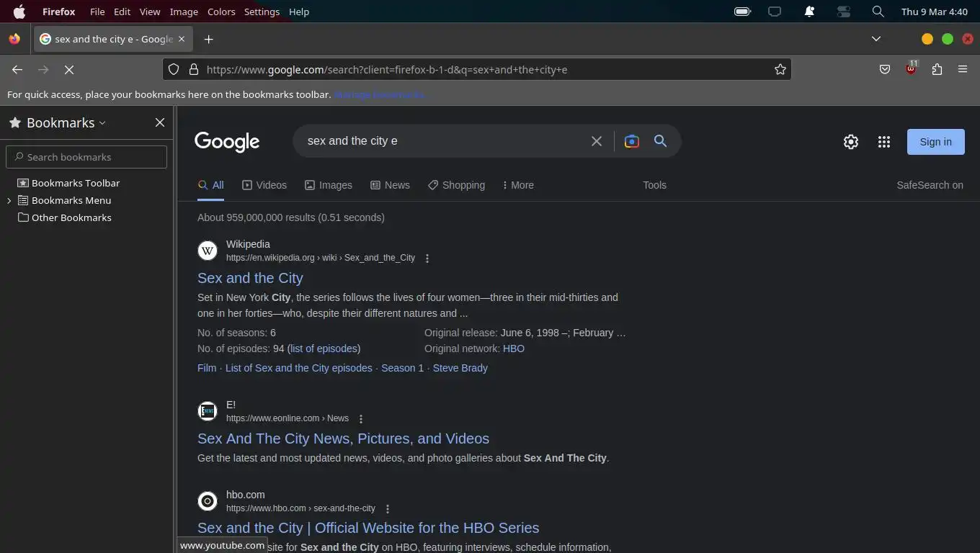The image size is (980, 553).
Task: Select the 'sex and the city e - Google' tab
Action: [x=113, y=39]
